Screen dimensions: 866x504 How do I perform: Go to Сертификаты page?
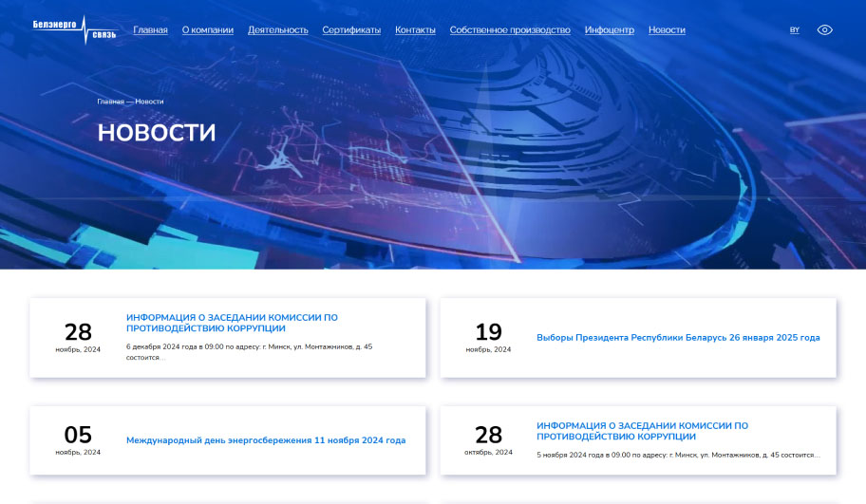pyautogui.click(x=351, y=29)
